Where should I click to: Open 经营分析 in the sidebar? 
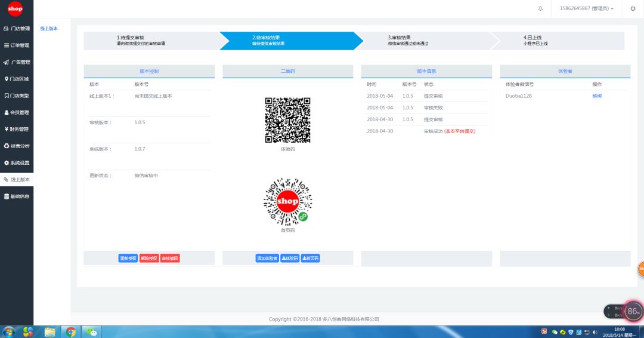click(17, 146)
